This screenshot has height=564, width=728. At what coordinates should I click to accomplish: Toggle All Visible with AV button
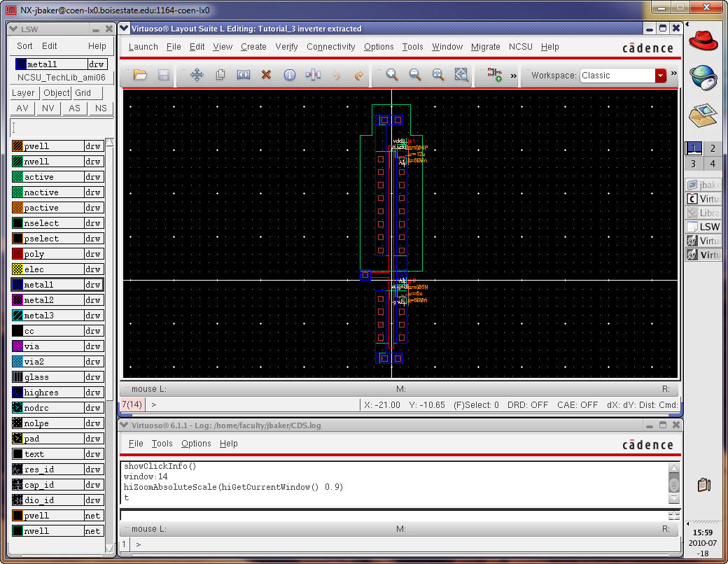click(22, 108)
